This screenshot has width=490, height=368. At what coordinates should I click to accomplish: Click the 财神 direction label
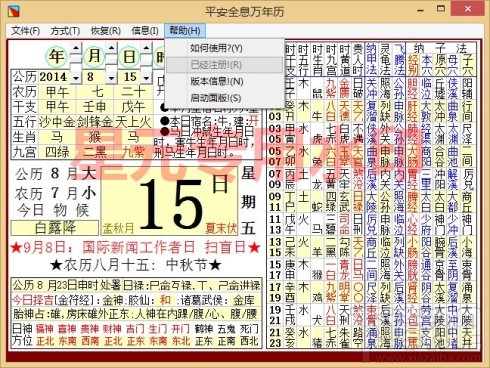tap(113, 329)
